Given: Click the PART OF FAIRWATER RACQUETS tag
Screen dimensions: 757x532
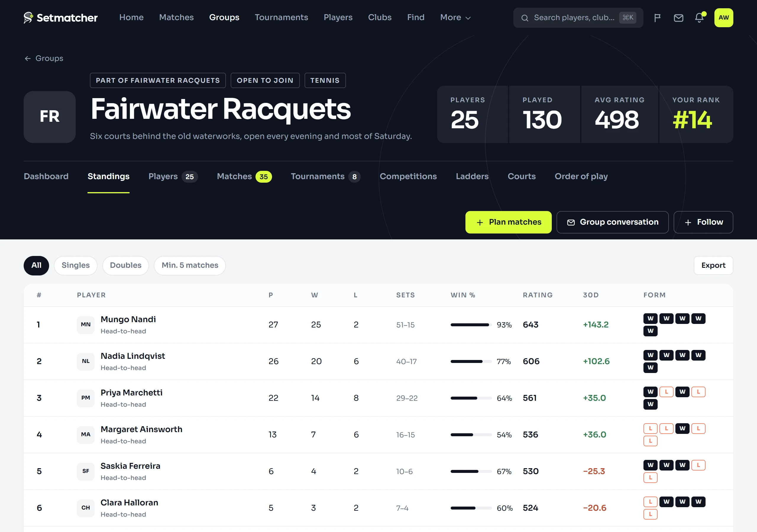Looking at the screenshot, I should pyautogui.click(x=158, y=80).
